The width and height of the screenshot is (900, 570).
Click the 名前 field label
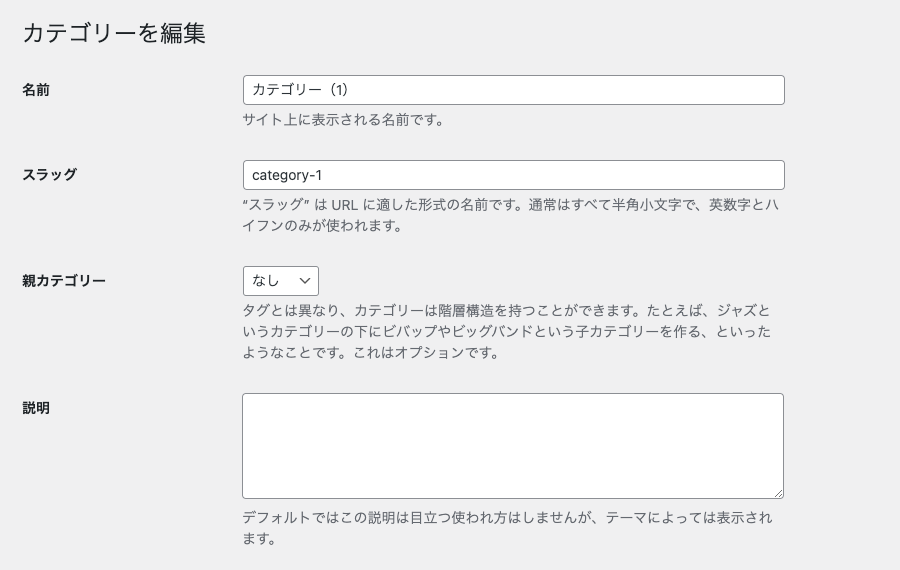36,90
